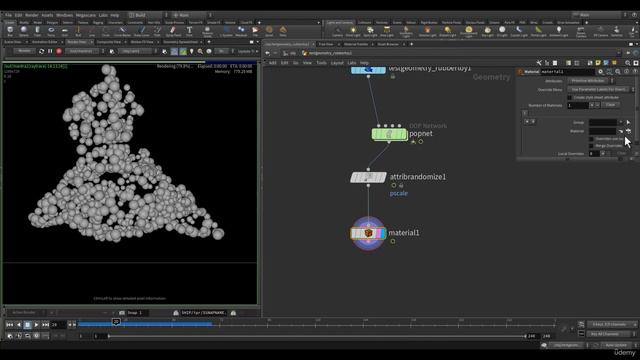Click the Render button in Render View
640x360 pixels.
pyautogui.click(x=24, y=51)
